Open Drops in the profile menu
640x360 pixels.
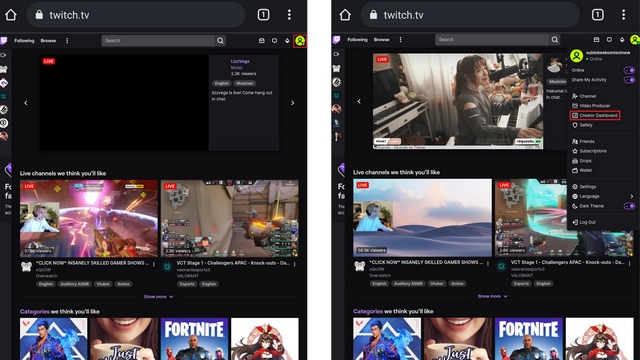pos(582,161)
